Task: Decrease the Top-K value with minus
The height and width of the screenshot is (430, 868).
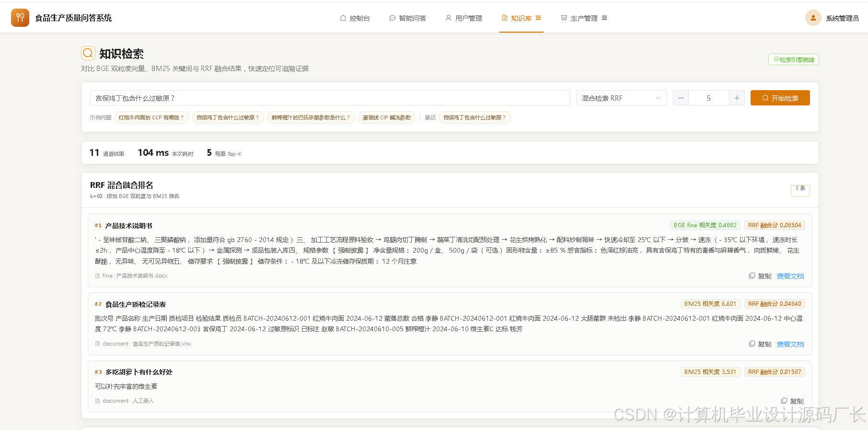Action: [x=681, y=98]
